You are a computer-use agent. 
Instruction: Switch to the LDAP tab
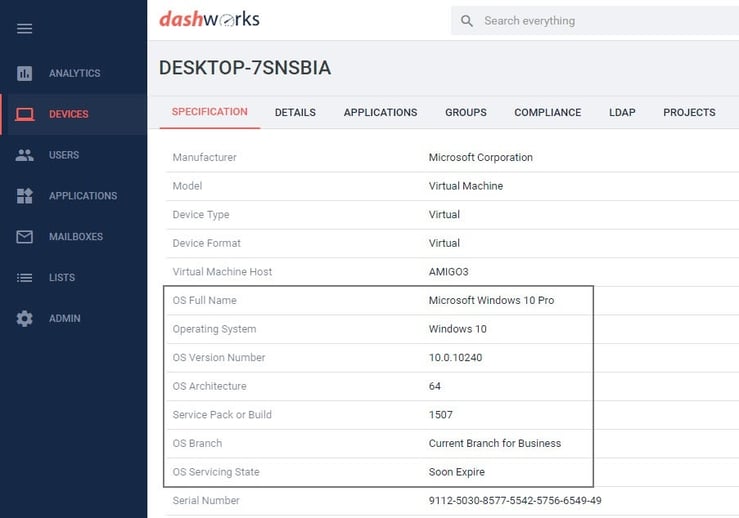pos(622,113)
